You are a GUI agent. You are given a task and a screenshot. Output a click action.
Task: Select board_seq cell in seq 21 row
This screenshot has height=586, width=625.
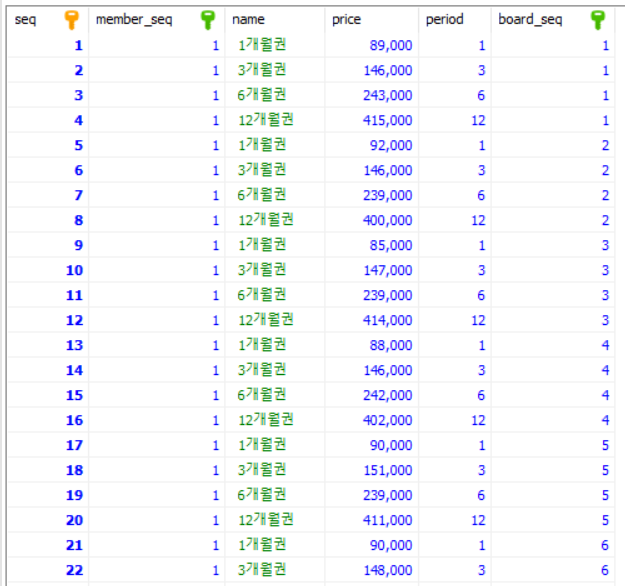pyautogui.click(x=553, y=545)
